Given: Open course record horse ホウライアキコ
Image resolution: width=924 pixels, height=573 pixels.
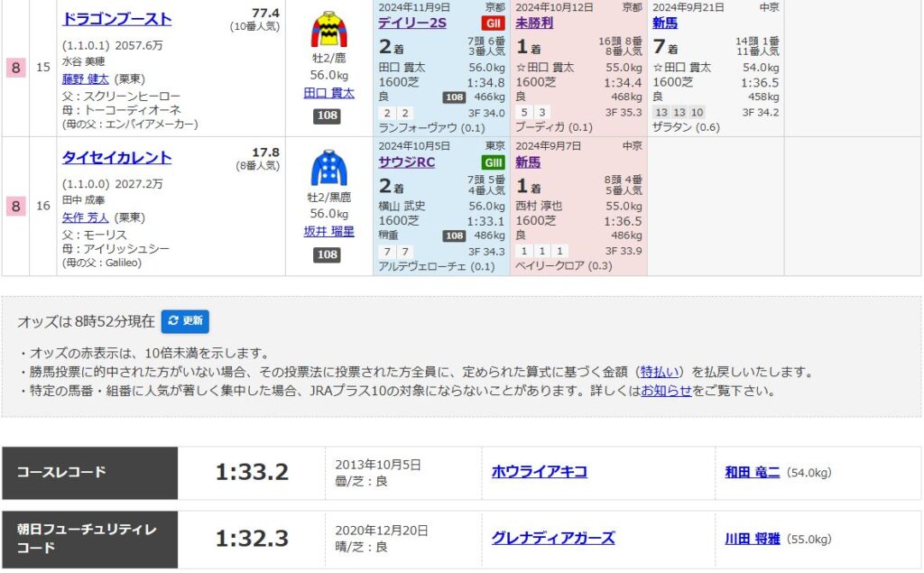Looking at the screenshot, I should 540,472.
